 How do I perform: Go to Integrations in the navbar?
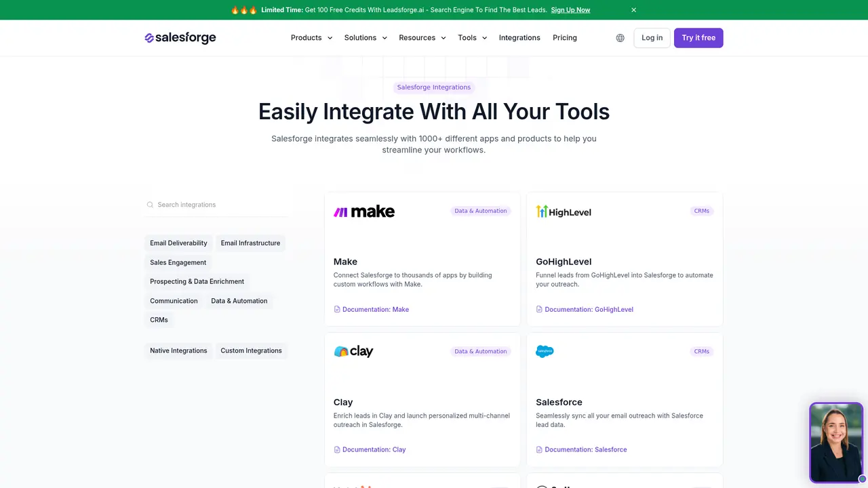coord(519,38)
